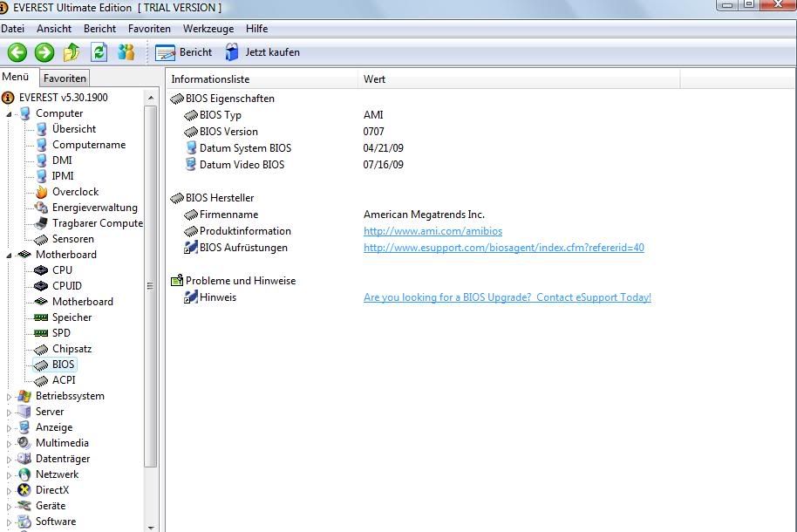Click the Netzwerk globe icon

pos(24,474)
